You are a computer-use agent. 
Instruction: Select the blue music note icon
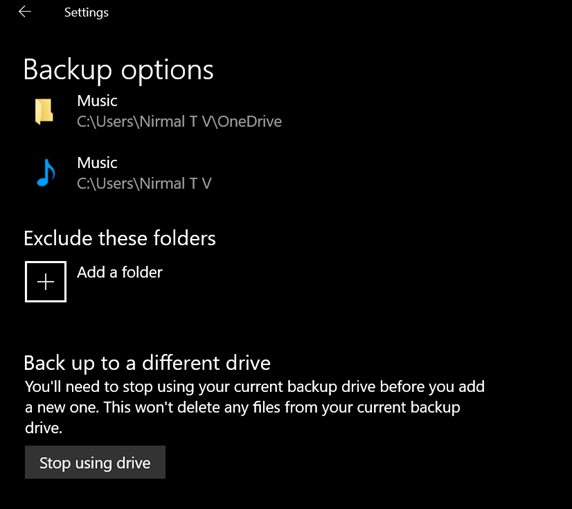click(46, 173)
